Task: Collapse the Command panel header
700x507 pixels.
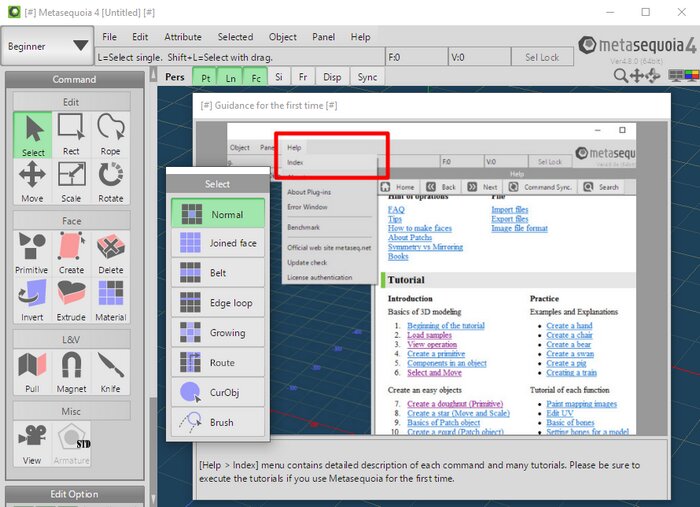Action: point(74,79)
